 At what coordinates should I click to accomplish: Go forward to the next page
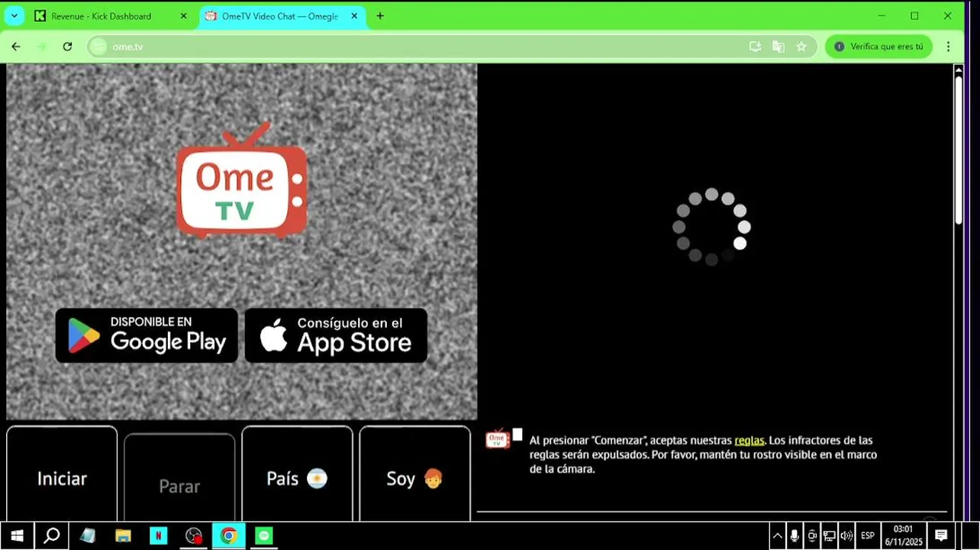point(42,47)
